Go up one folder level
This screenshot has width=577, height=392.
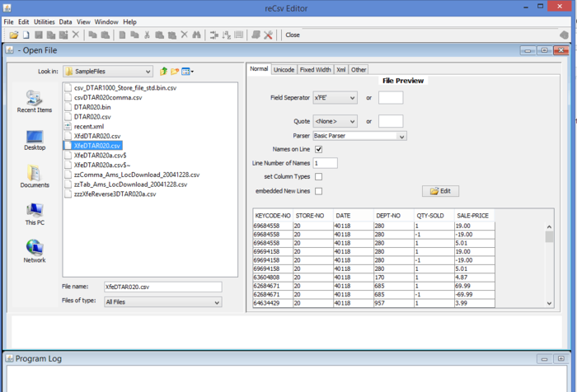[163, 72]
